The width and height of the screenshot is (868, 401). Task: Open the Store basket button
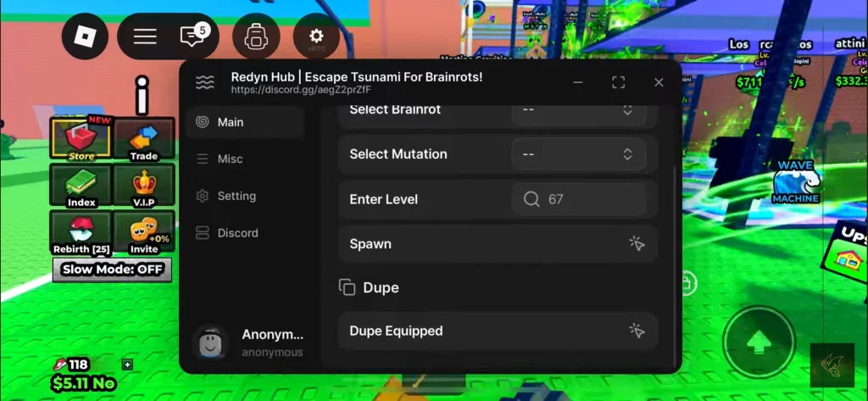click(81, 138)
